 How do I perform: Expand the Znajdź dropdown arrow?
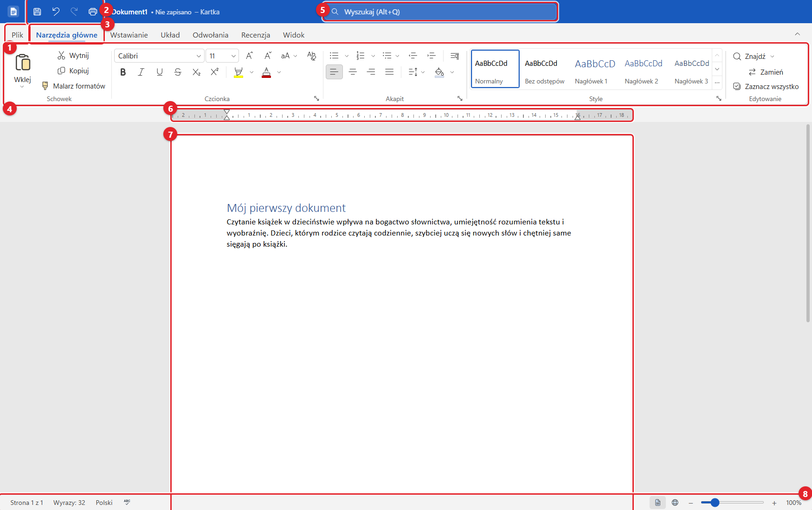point(773,57)
